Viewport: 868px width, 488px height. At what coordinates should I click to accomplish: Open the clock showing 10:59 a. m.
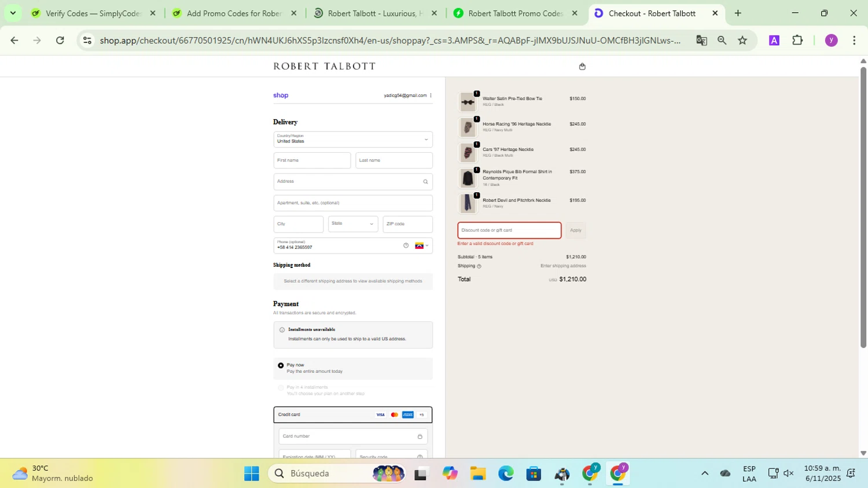tap(822, 474)
